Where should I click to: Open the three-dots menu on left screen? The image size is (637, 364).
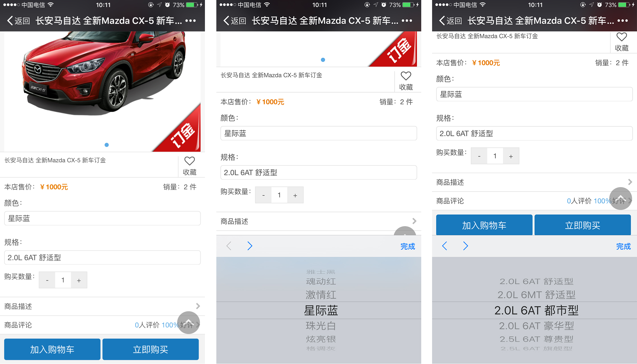(x=190, y=21)
